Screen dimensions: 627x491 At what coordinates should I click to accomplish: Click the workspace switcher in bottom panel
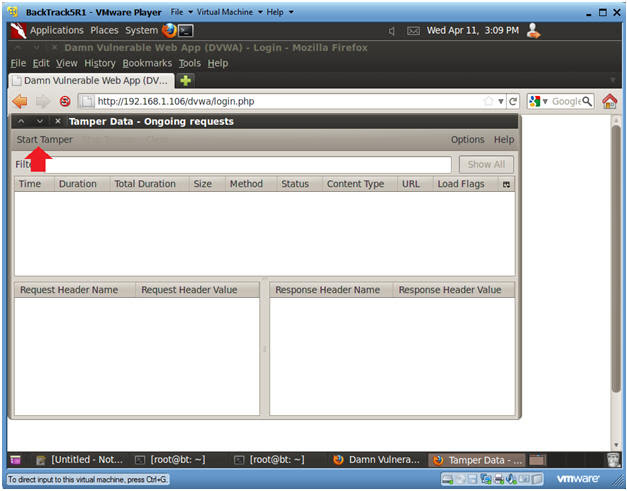pyautogui.click(x=537, y=460)
